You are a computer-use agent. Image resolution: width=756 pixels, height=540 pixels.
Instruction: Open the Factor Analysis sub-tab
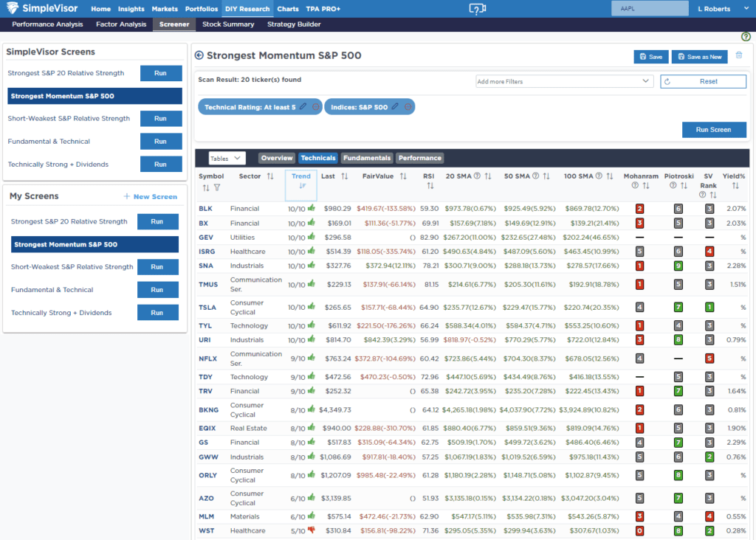121,24
